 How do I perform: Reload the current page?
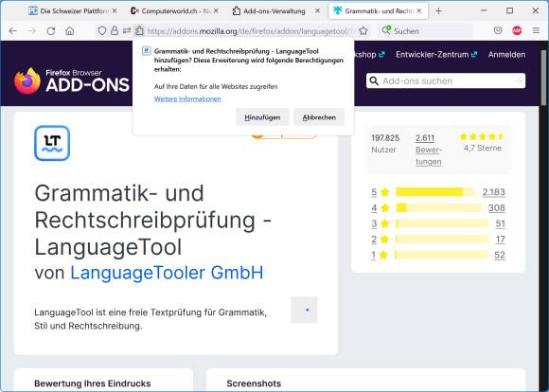(x=51, y=31)
